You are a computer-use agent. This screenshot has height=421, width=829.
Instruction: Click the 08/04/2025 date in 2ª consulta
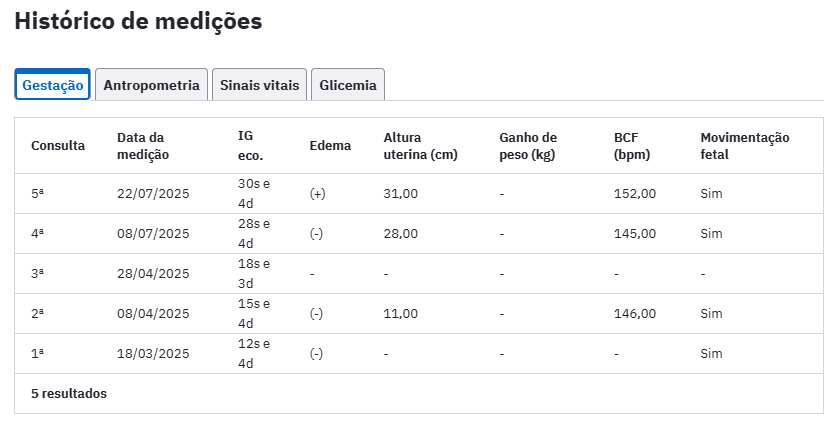(x=153, y=314)
